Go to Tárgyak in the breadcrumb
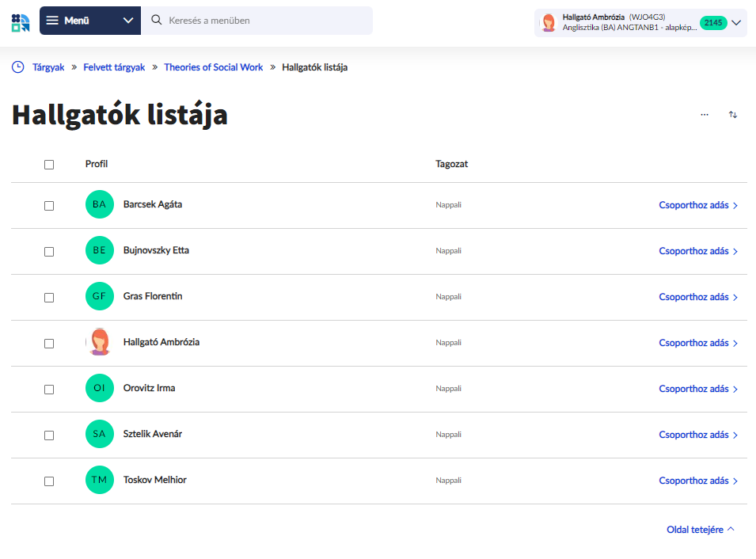The width and height of the screenshot is (756, 559). coord(48,67)
